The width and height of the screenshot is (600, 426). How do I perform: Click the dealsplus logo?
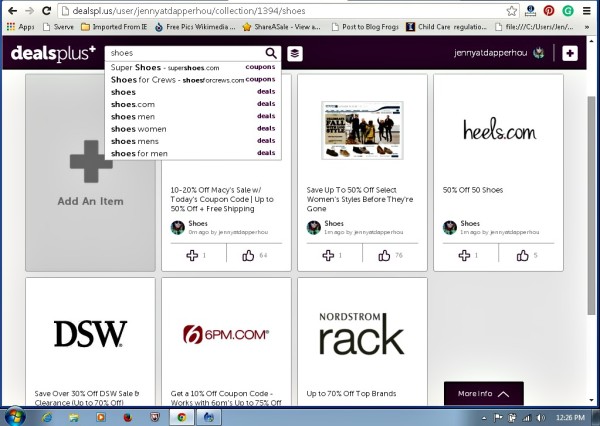coord(53,53)
